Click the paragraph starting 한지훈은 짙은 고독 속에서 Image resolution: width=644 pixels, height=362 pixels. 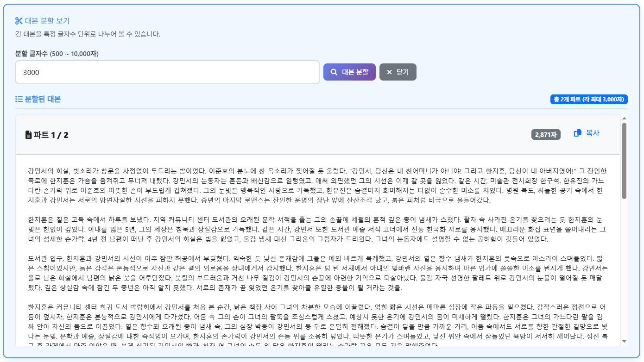[317, 229]
